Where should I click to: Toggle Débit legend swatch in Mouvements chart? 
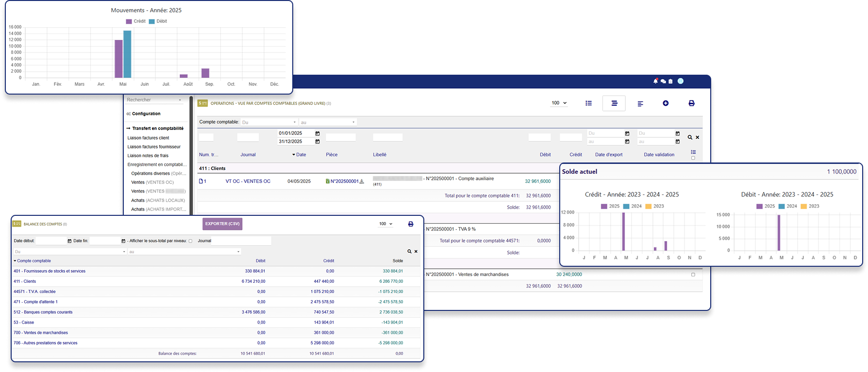point(151,21)
